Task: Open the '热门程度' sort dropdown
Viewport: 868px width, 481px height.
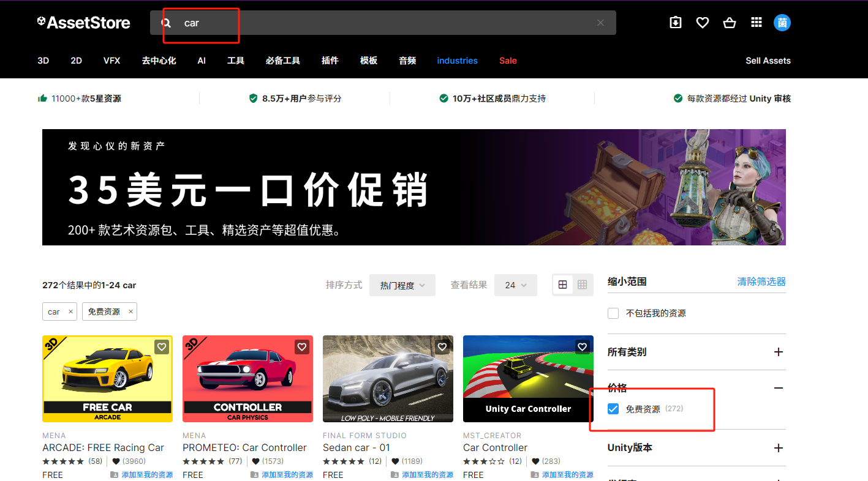Action: tap(402, 285)
